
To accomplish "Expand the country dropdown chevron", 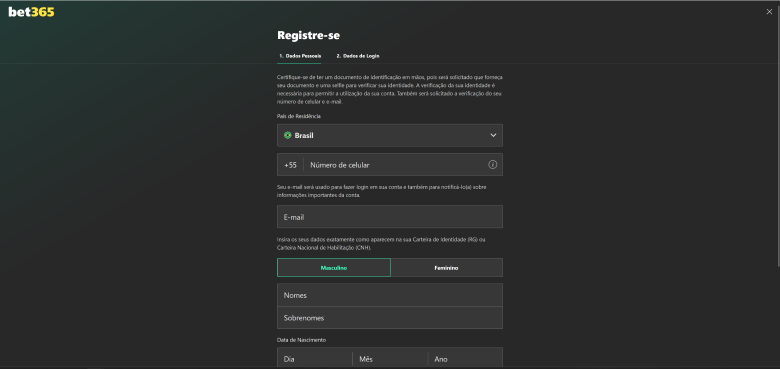I will pos(493,135).
